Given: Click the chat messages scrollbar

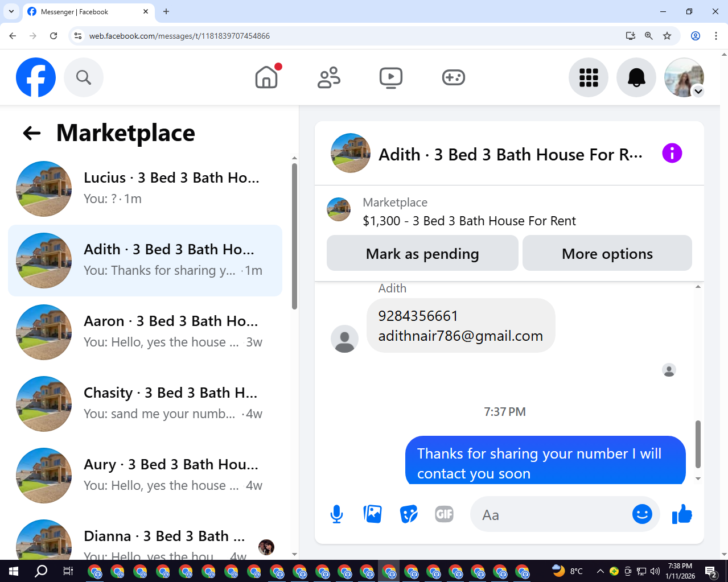Looking at the screenshot, I should click(698, 444).
